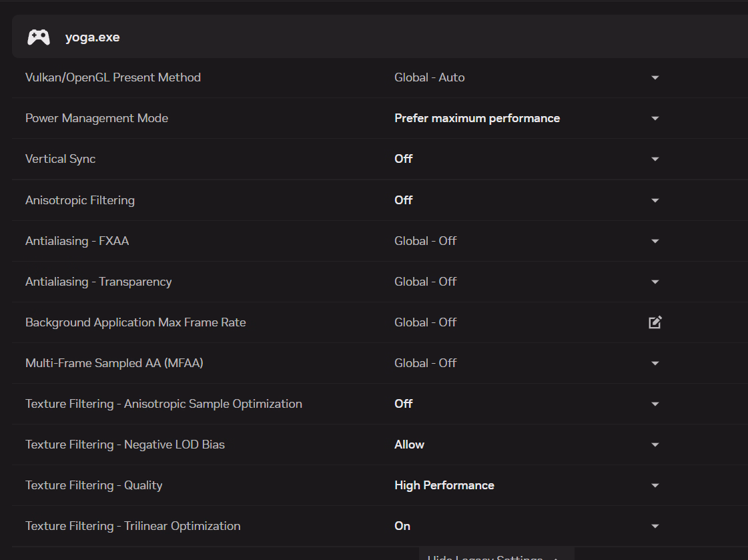Click the Hide Legacy Settings button
This screenshot has height=560, width=748.
coord(494,556)
